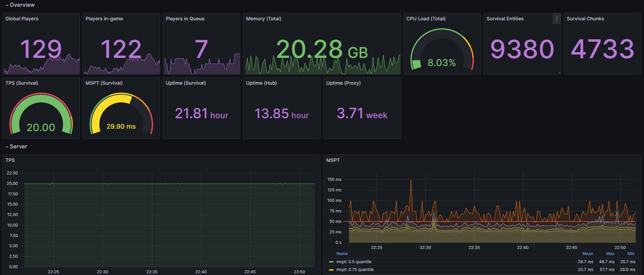The image size is (644, 275).
Task: Sort the legend by Name column
Action: 342,254
